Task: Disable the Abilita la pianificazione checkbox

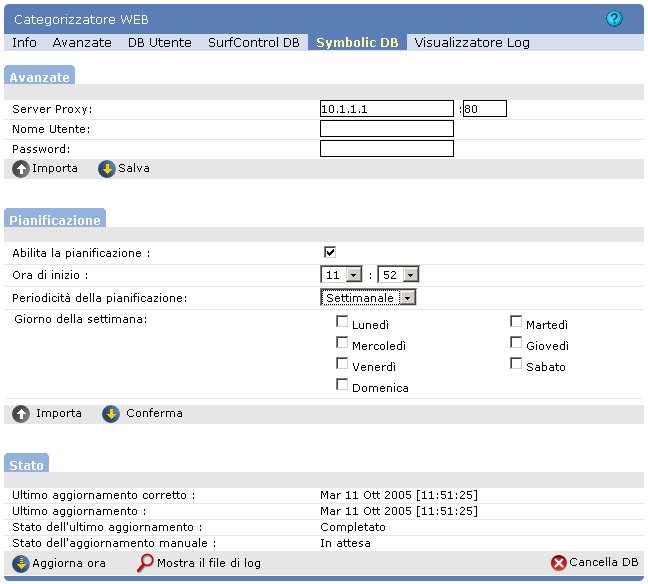Action: coord(330,252)
